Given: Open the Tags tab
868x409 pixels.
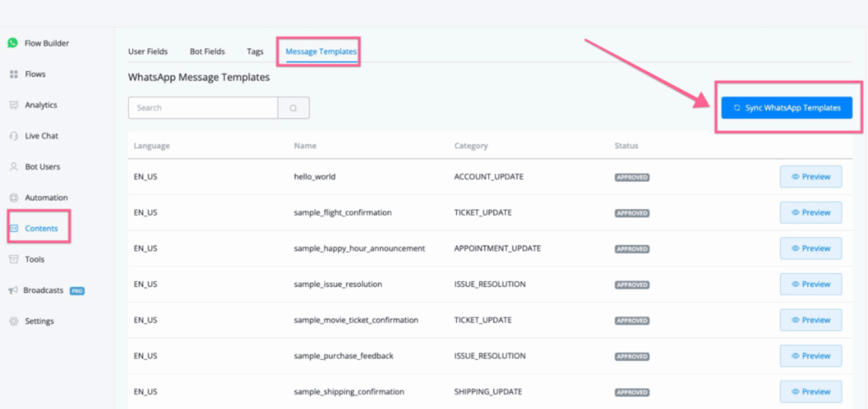Looking at the screenshot, I should point(255,52).
